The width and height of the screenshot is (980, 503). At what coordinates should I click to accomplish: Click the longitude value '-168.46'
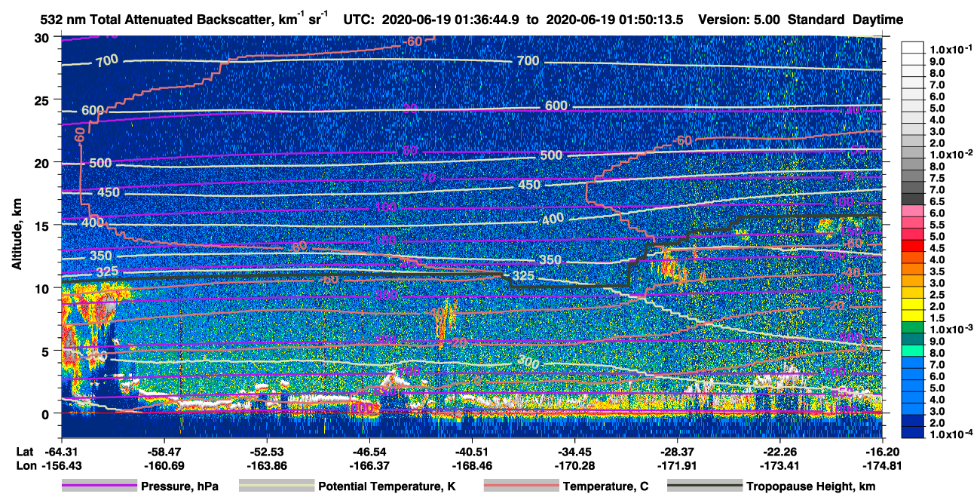coord(472,465)
